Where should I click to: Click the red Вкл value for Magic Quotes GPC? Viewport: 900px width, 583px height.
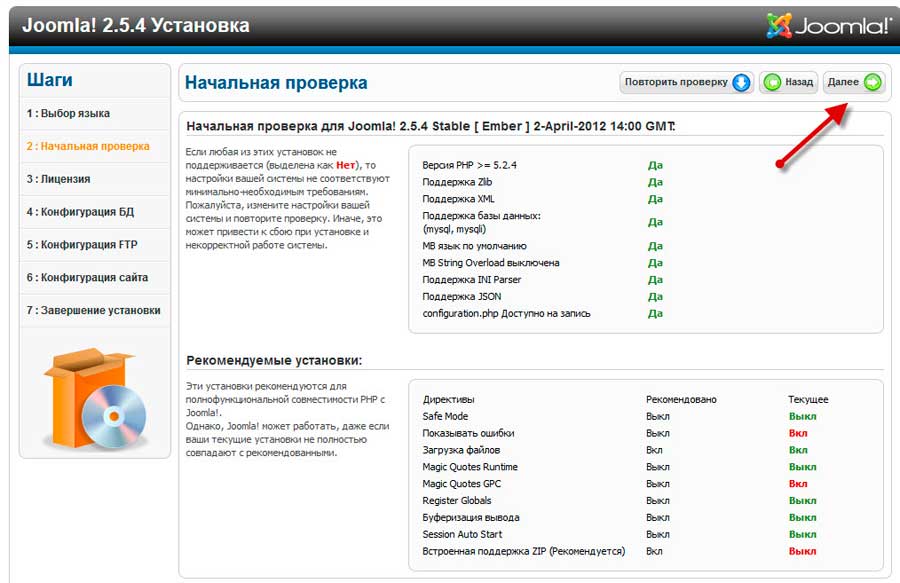pyautogui.click(x=798, y=484)
